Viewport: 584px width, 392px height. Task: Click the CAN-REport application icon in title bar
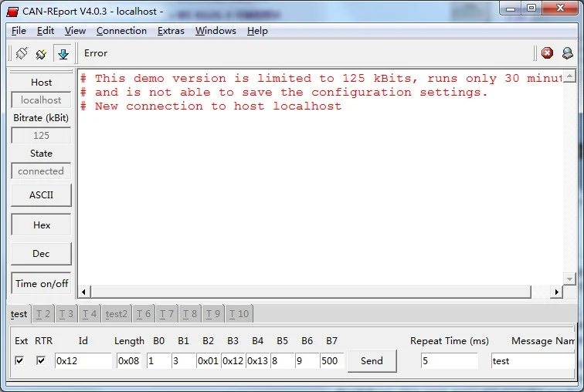tap(12, 12)
